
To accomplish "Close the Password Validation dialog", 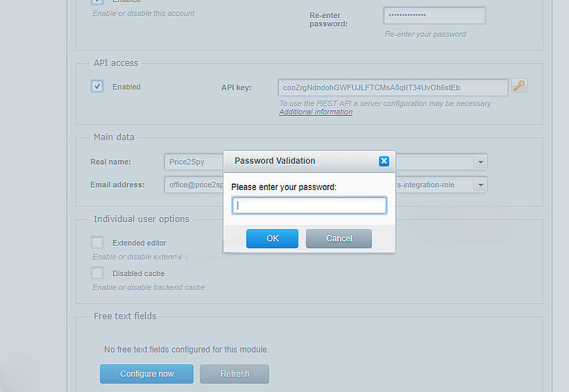I will [383, 161].
